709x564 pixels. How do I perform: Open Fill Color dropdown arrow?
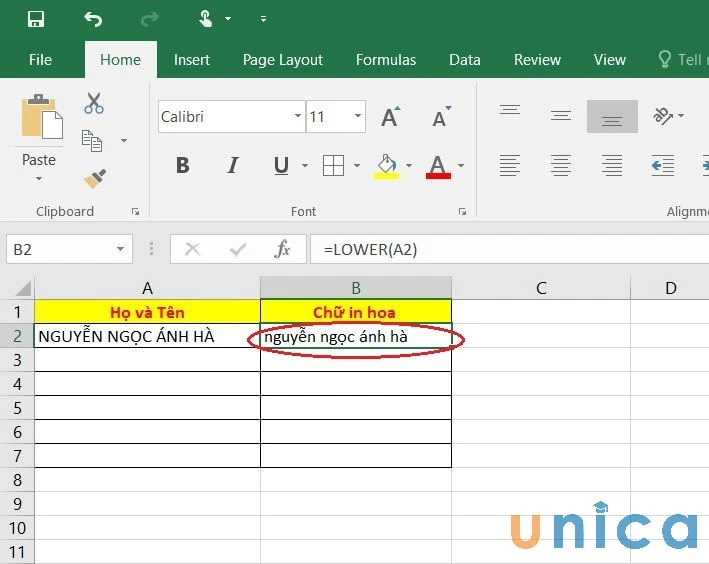pos(409,166)
